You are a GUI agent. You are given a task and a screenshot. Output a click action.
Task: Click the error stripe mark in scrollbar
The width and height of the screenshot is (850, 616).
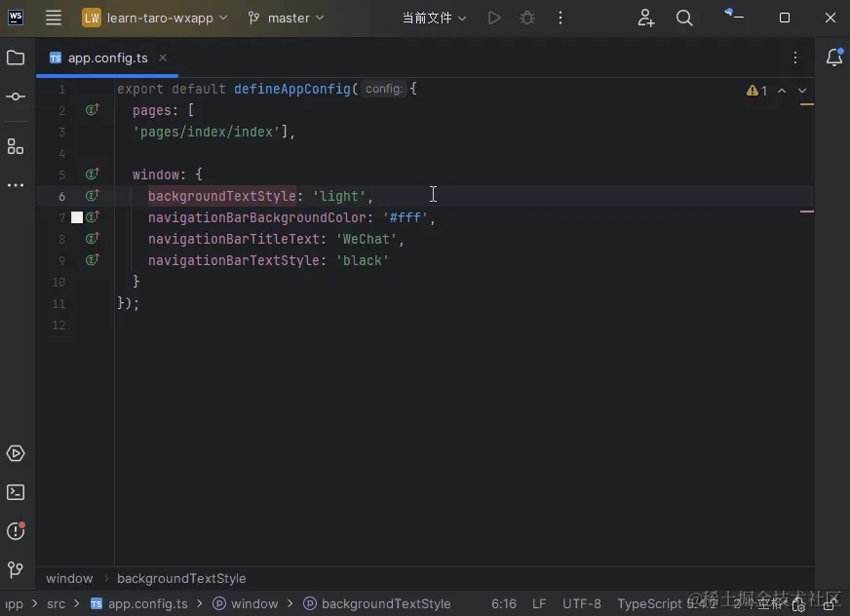pyautogui.click(x=807, y=212)
